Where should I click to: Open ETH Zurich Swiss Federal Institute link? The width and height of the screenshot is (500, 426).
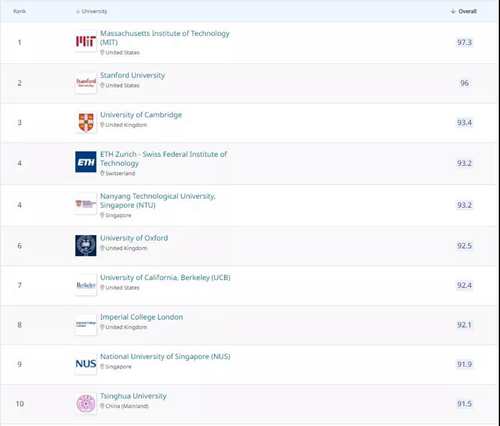coord(163,159)
